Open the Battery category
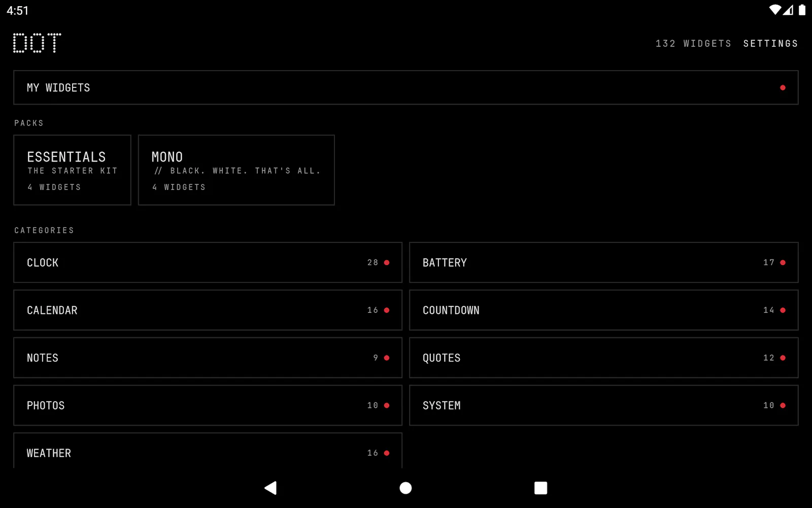812x508 pixels. coord(603,263)
